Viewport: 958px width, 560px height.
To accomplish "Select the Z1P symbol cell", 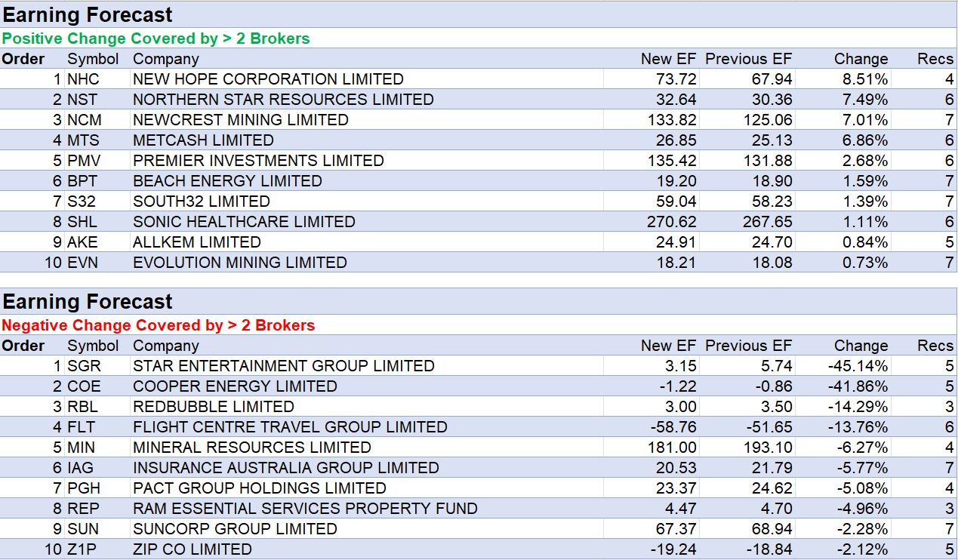I will 82,549.
